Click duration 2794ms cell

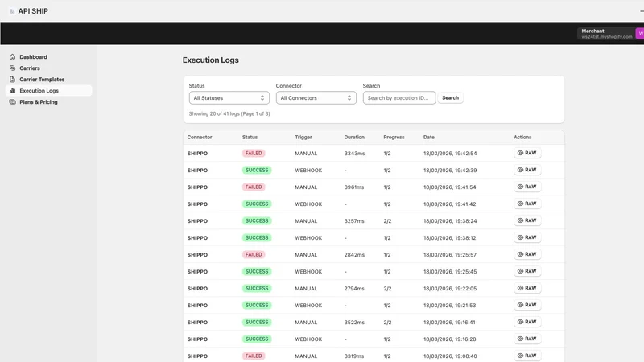click(x=354, y=289)
